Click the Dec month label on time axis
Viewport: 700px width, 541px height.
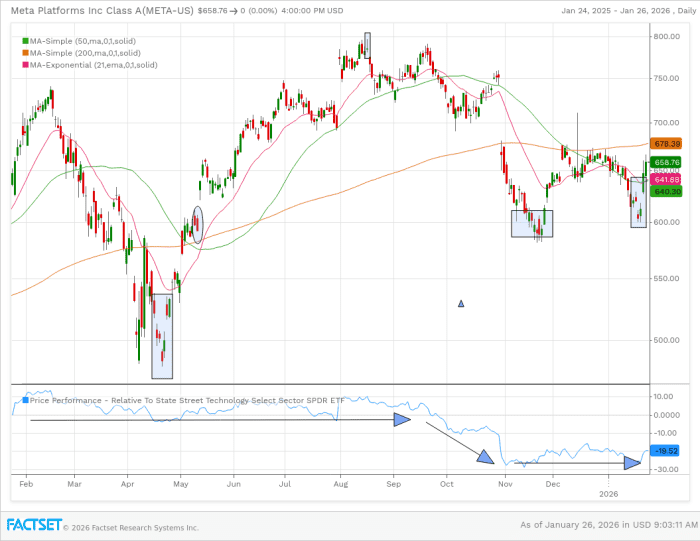pos(553,484)
